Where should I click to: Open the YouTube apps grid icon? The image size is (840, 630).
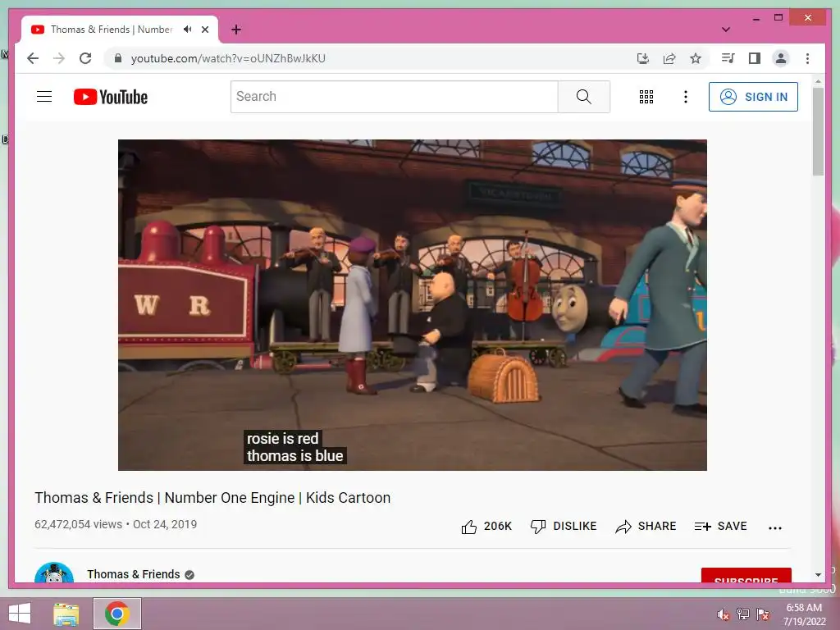tap(646, 97)
